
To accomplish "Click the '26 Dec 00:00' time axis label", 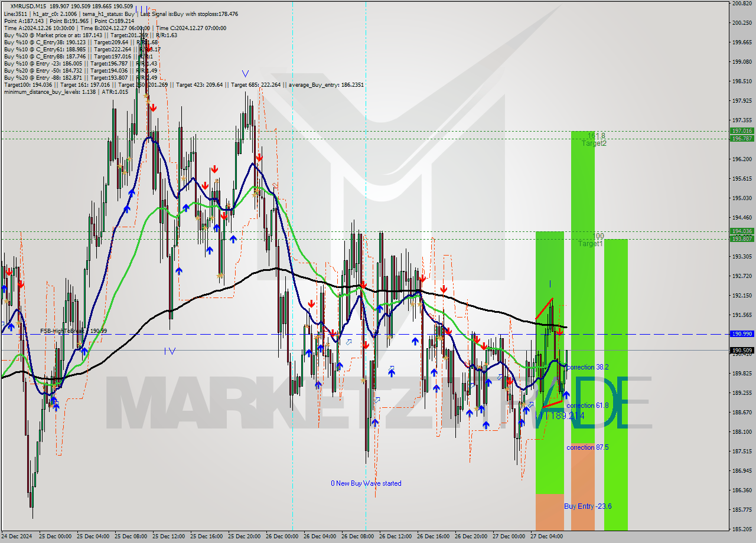I will pyautogui.click(x=282, y=537).
